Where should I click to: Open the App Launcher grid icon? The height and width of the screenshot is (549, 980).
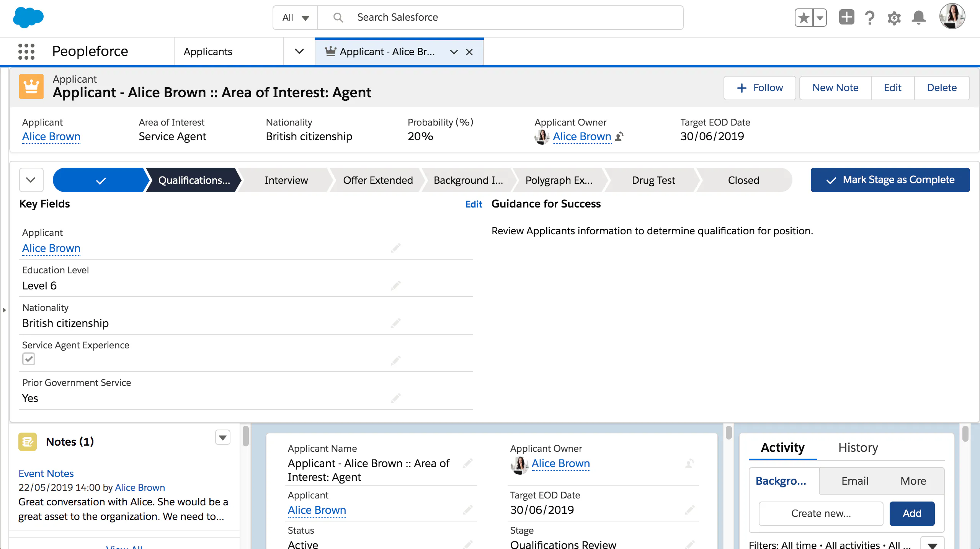coord(26,51)
